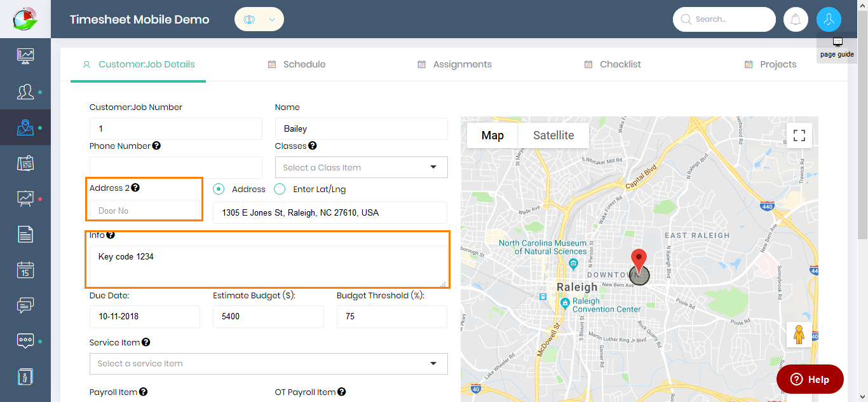Select the Address radio button
The width and height of the screenshot is (868, 402).
pyautogui.click(x=218, y=189)
